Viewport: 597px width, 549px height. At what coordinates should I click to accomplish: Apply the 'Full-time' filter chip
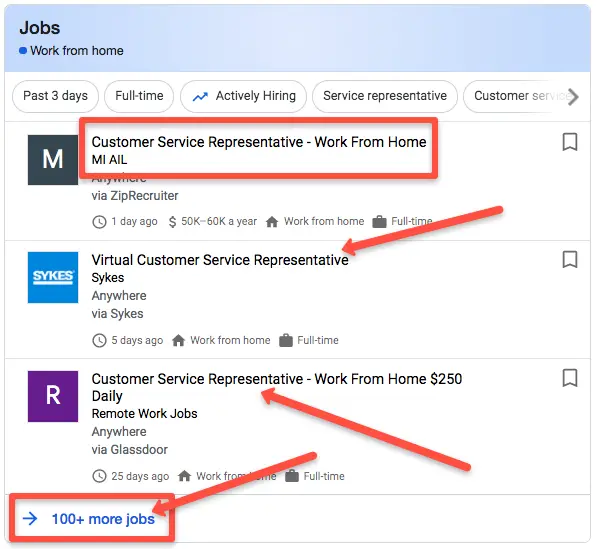(139, 96)
